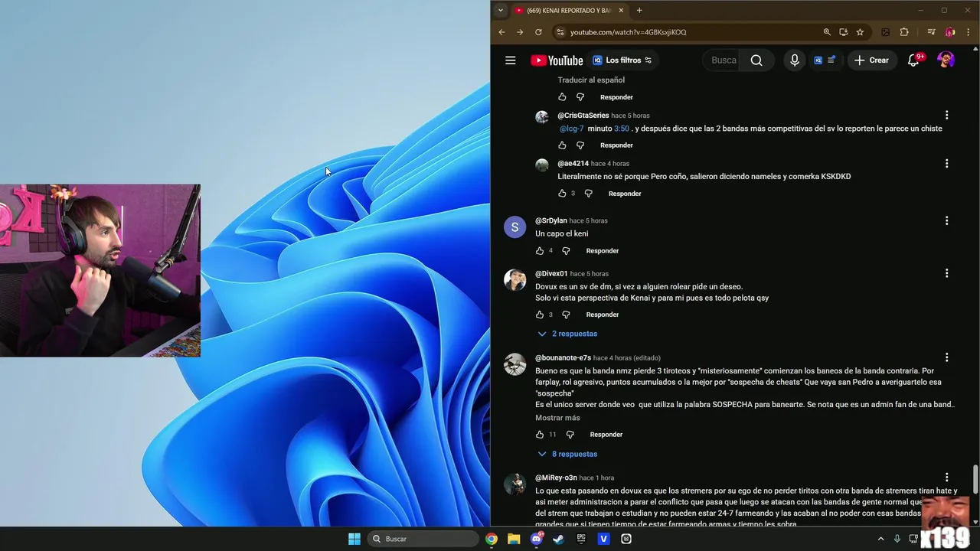Dislike the @CrisGtaSeries reply
This screenshot has height=551, width=980.
(580, 145)
